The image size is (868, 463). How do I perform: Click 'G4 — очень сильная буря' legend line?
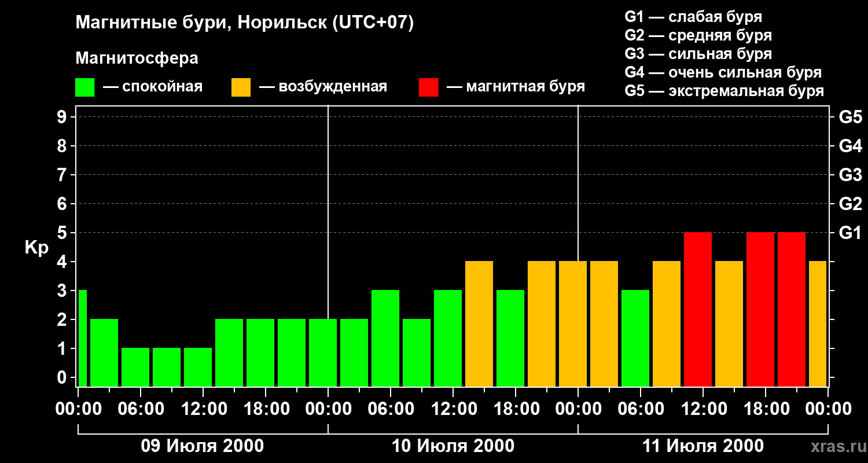[723, 72]
